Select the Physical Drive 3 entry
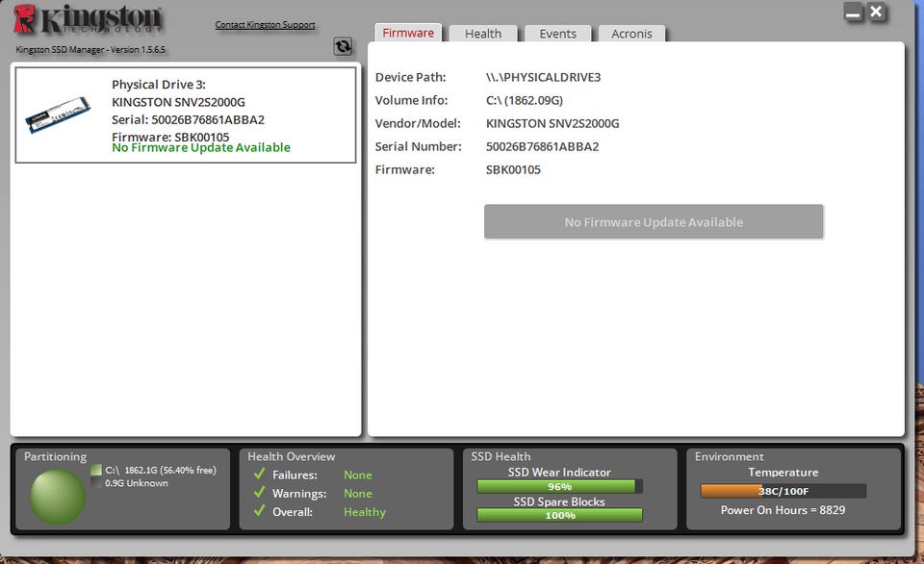This screenshot has height=564, width=924. coord(186,115)
